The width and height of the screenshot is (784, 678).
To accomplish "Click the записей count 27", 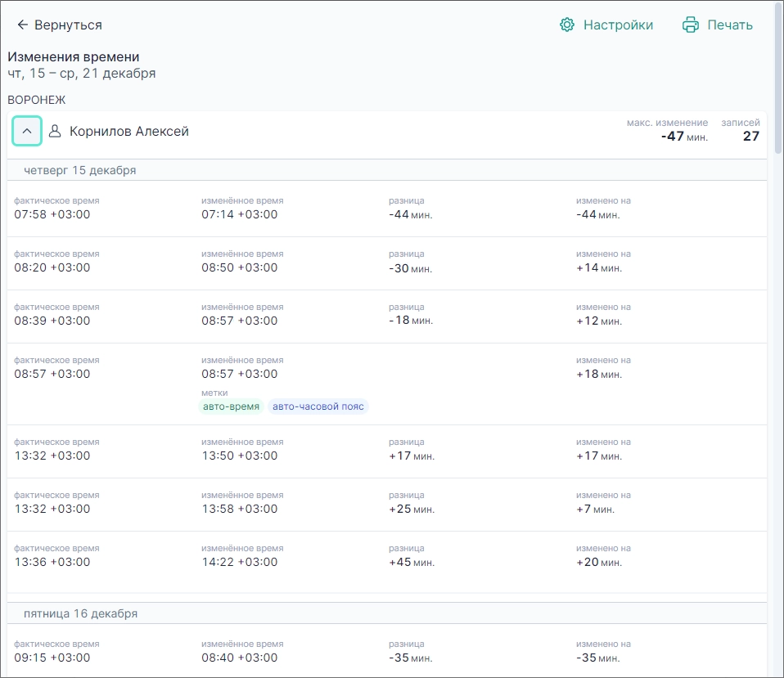I will tap(750, 137).
